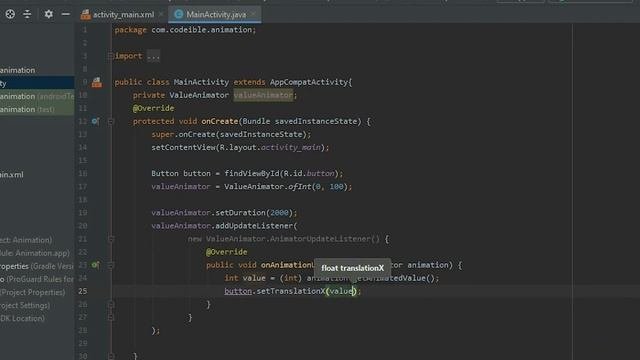
Task: Click the @Override annotation on line 22
Action: pyautogui.click(x=227, y=252)
